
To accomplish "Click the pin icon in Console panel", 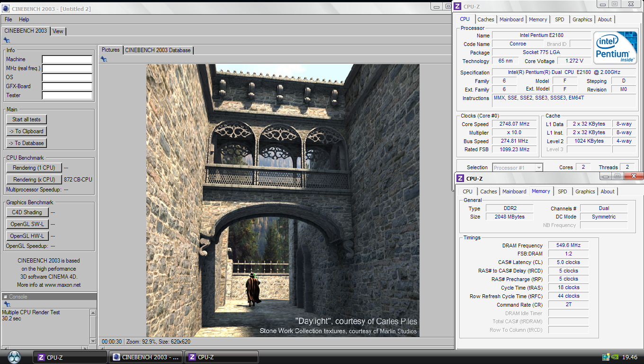I will pos(7,304).
